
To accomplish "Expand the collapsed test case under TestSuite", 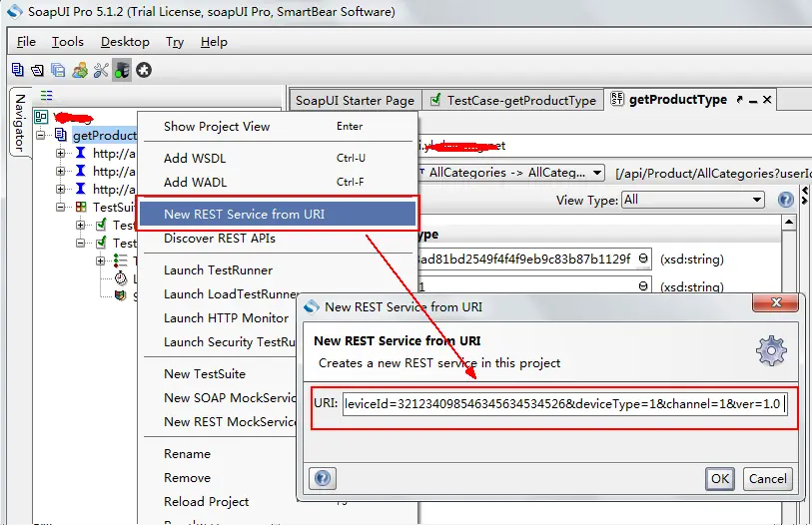I will [80, 225].
